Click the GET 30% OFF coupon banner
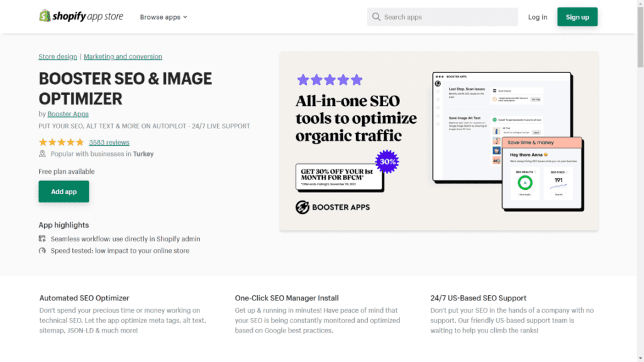The height and width of the screenshot is (362, 644). [338, 177]
